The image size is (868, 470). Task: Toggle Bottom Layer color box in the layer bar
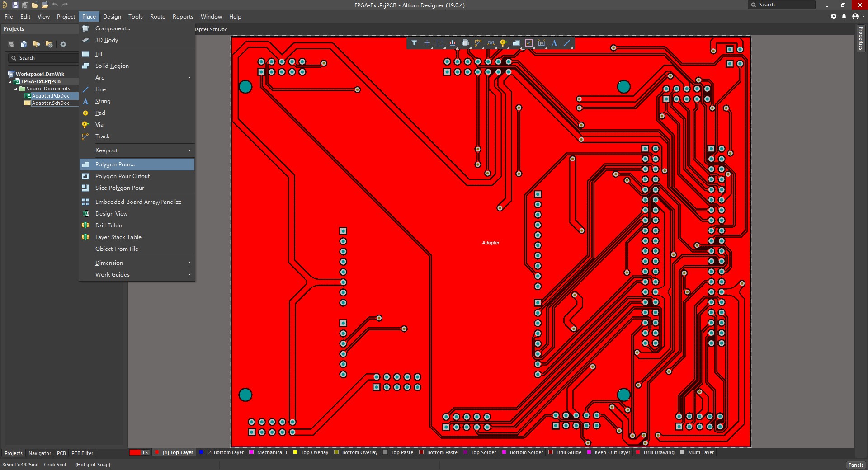[x=202, y=452]
